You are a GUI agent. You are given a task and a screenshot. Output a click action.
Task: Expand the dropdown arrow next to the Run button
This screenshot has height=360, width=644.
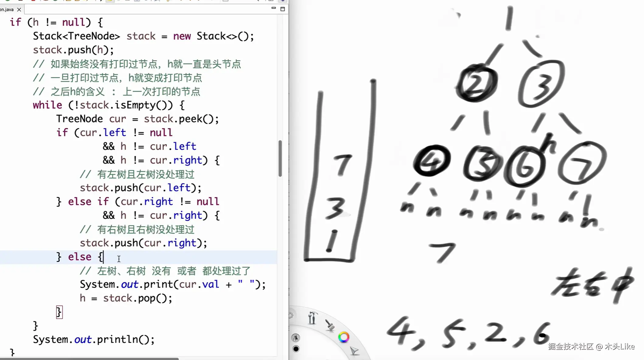click(64, 1)
